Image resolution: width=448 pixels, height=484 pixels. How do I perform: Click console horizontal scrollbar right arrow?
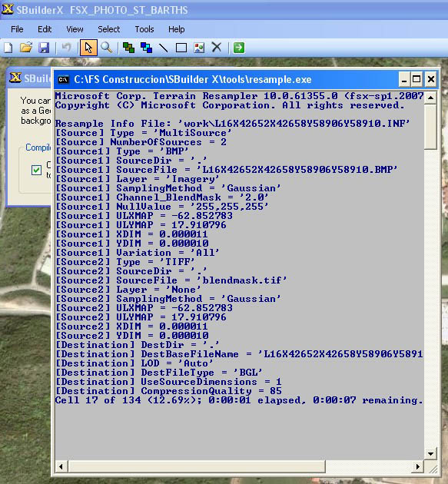point(418,466)
